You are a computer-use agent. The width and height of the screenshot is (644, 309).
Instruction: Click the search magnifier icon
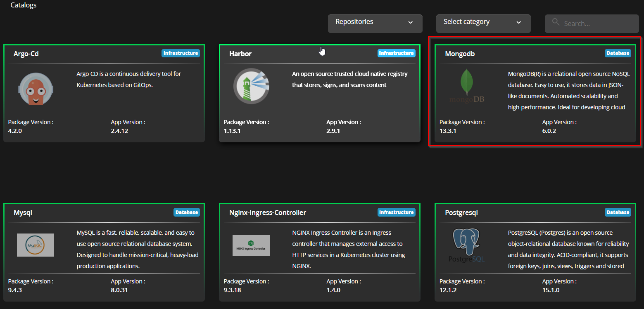[556, 22]
